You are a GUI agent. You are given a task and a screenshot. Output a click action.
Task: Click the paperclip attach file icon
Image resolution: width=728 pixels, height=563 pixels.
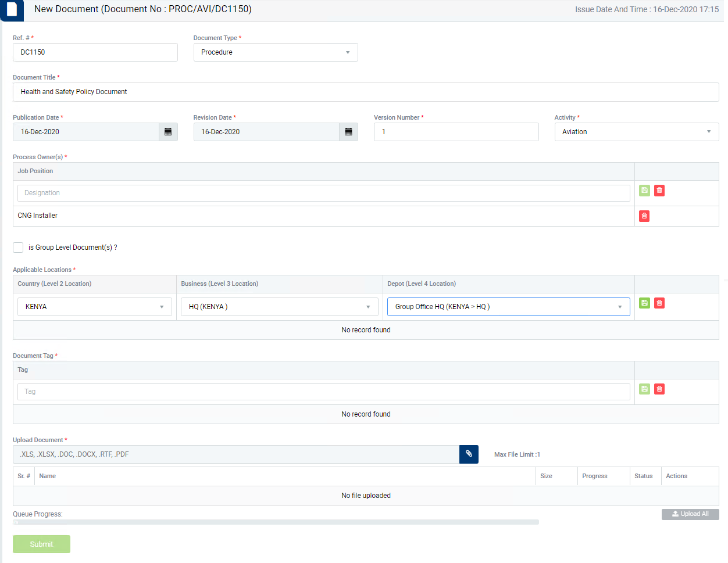[469, 454]
